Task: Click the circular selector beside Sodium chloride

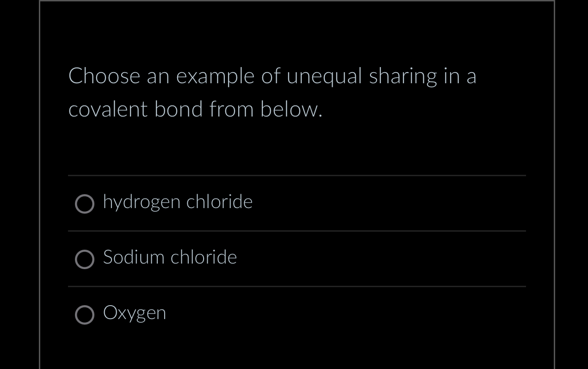Action: click(85, 259)
